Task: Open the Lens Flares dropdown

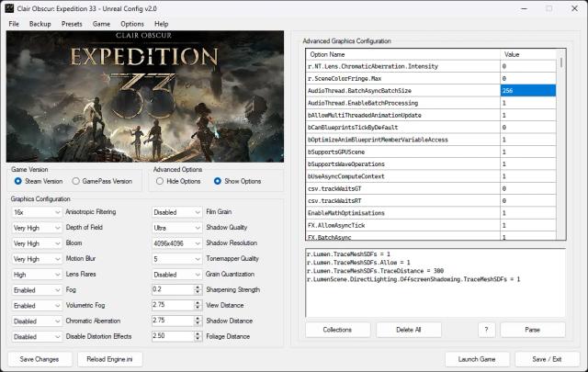Action: 37,275
